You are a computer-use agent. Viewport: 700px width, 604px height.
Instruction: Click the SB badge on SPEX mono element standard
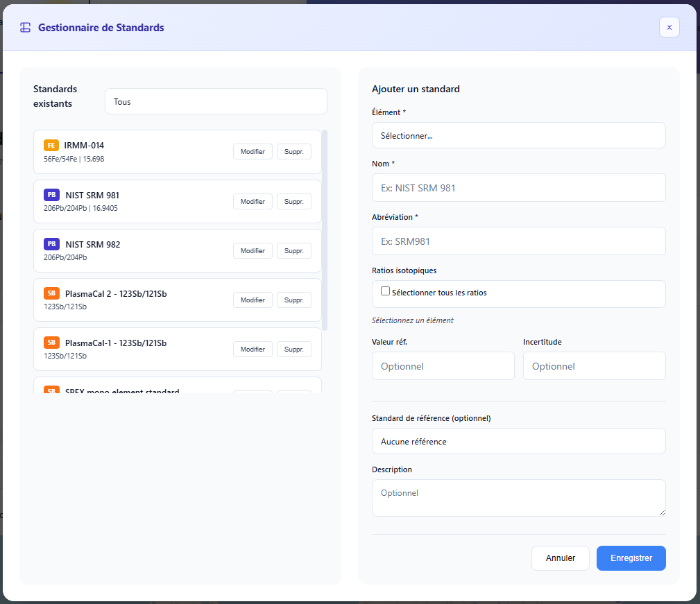coord(51,392)
